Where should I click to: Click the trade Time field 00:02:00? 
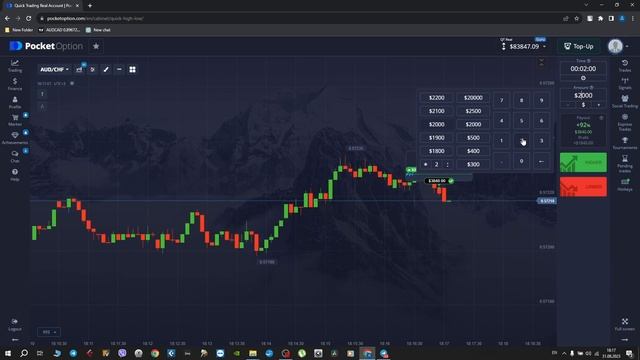point(583,69)
